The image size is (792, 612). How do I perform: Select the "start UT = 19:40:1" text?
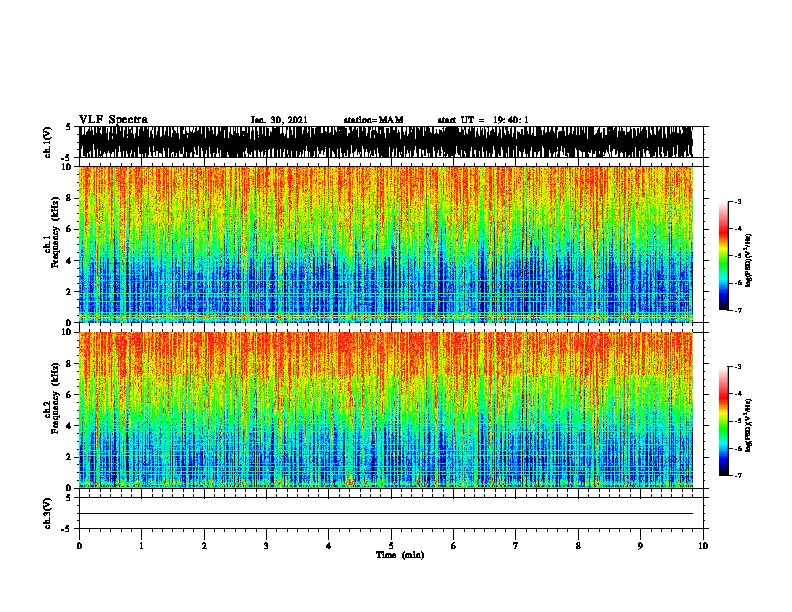pyautogui.click(x=483, y=120)
